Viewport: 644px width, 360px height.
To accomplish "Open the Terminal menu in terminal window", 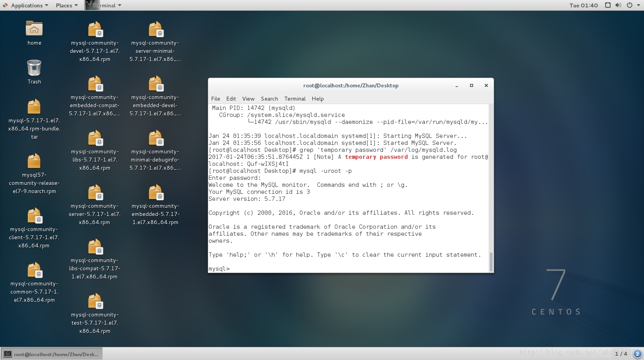I will [x=295, y=99].
